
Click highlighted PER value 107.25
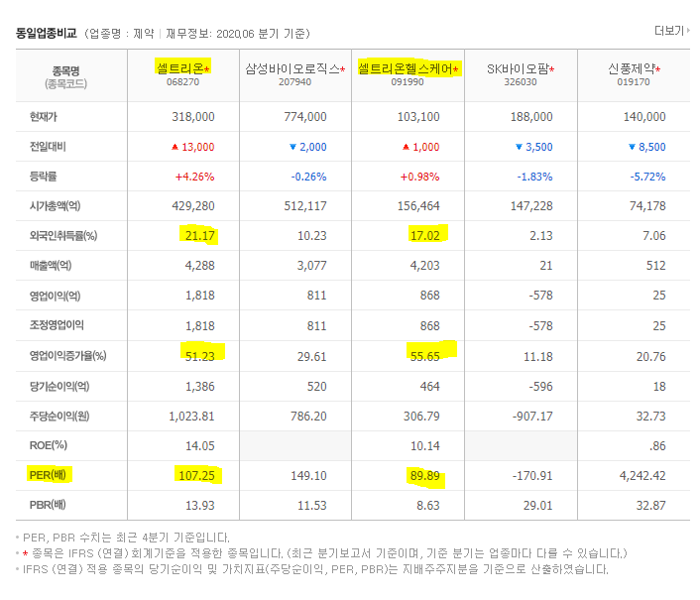[197, 476]
